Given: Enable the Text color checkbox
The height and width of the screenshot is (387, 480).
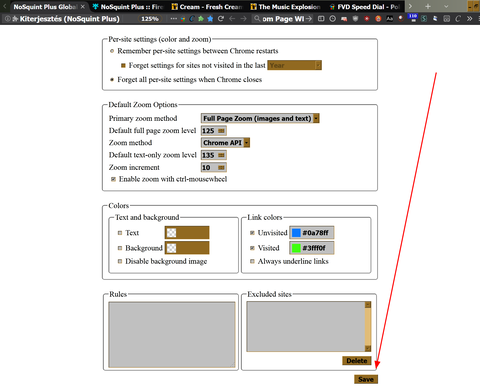Looking at the screenshot, I should [x=120, y=233].
